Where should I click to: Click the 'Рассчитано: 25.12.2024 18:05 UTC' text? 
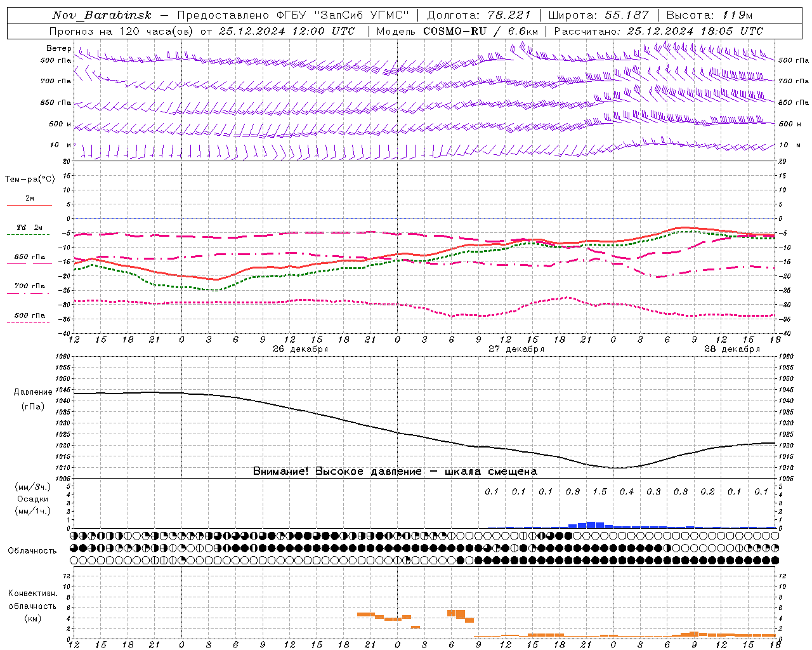(658, 31)
